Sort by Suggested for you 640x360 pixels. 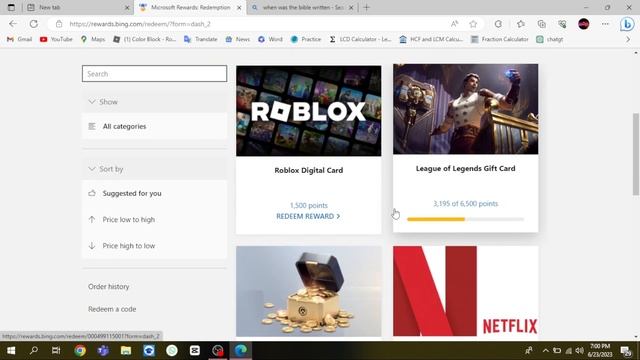[154, 193]
